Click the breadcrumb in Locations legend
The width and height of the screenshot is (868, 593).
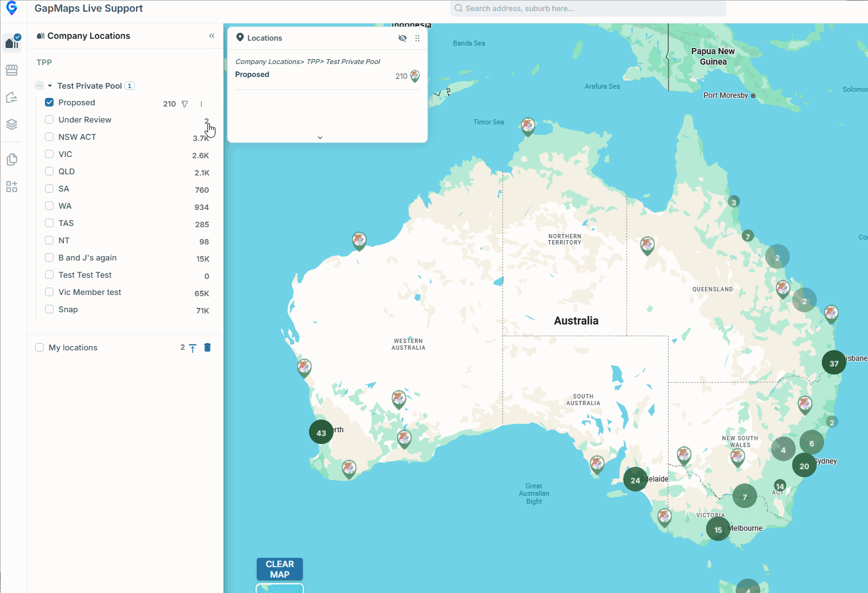(x=308, y=62)
